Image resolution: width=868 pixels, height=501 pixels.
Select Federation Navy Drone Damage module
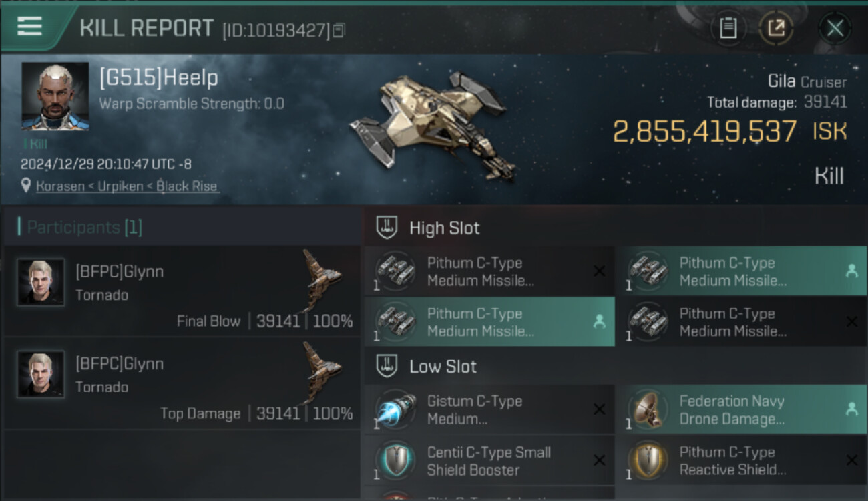[x=741, y=410]
